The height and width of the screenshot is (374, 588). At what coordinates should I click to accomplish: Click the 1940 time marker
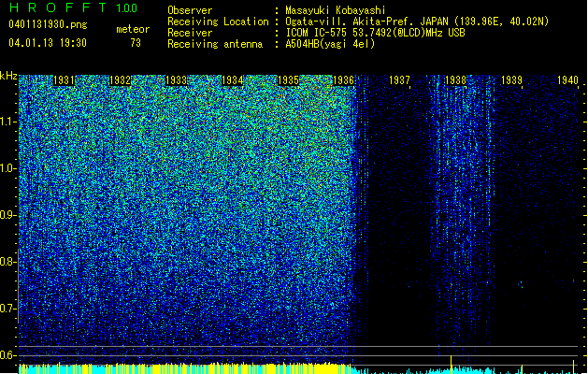coord(567,80)
